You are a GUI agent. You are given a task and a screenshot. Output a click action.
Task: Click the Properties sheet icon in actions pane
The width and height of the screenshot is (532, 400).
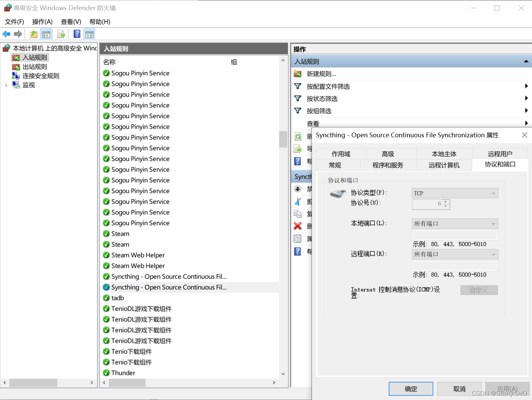click(x=298, y=239)
